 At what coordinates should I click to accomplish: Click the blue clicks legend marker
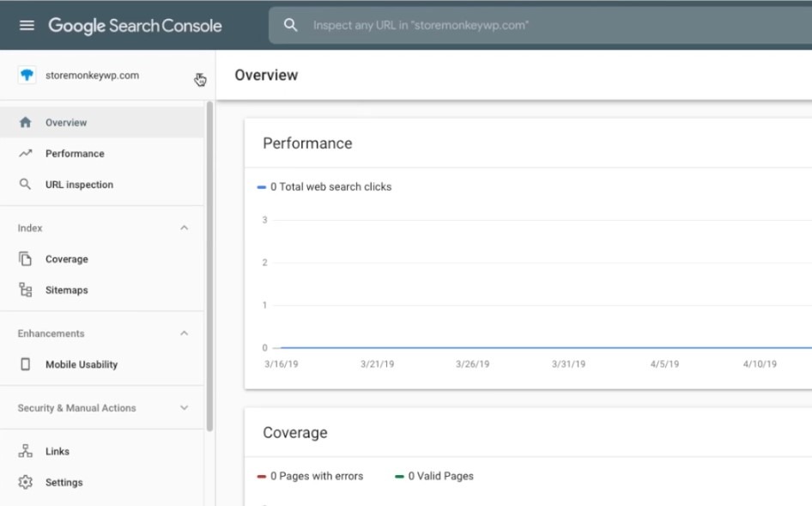(x=262, y=187)
